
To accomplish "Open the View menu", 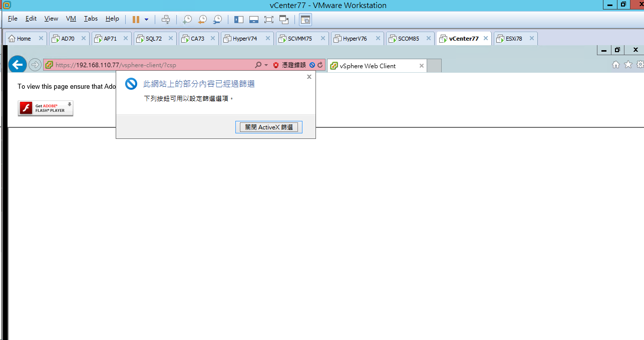I will (51, 19).
